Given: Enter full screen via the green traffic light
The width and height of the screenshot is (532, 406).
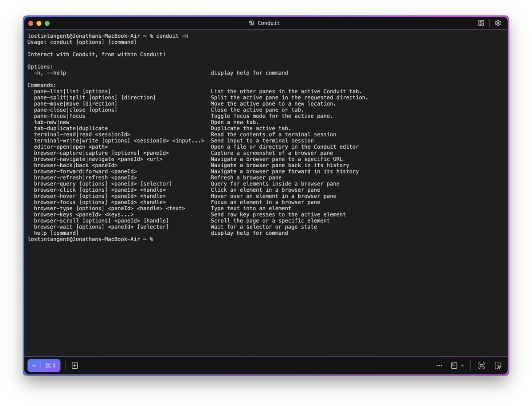Looking at the screenshot, I should coord(47,23).
